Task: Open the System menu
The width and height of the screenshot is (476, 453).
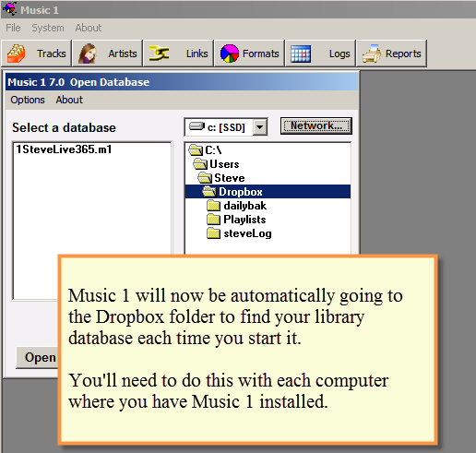Action: (48, 28)
